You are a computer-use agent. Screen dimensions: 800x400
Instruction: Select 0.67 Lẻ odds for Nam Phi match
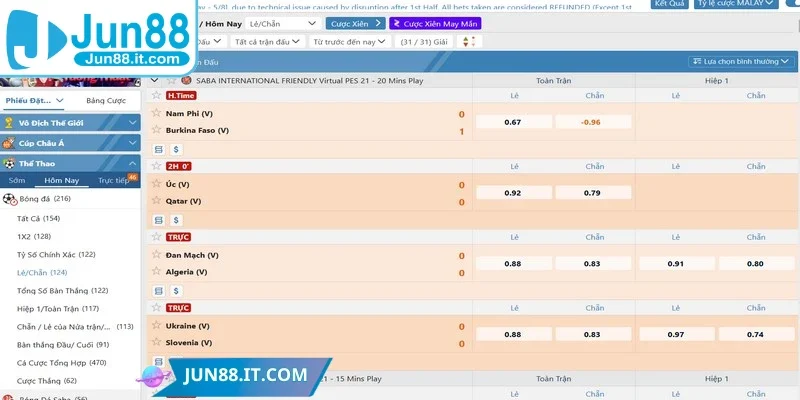pos(513,122)
